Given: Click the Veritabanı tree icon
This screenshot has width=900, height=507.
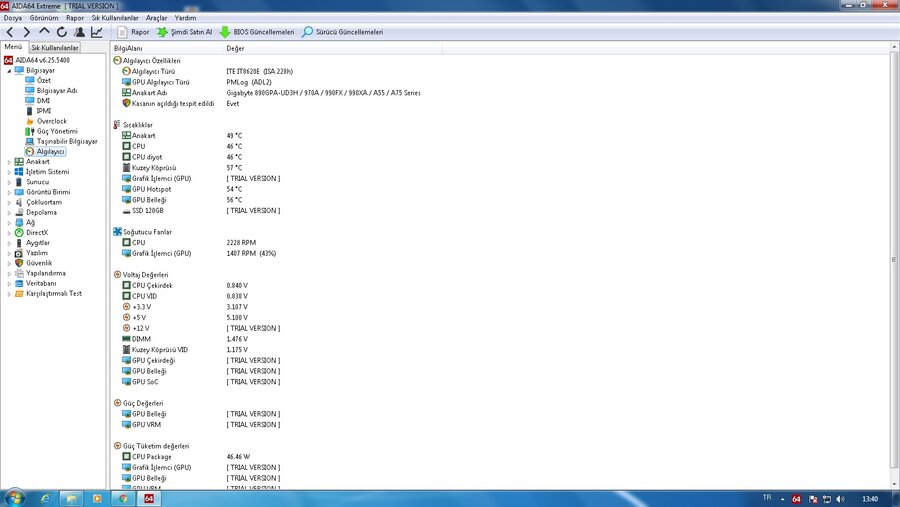Looking at the screenshot, I should 19,284.
